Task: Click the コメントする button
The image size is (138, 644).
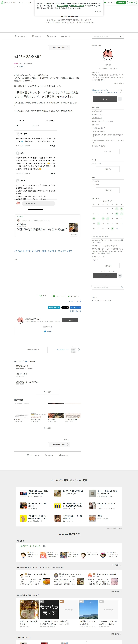Action: [58, 296]
